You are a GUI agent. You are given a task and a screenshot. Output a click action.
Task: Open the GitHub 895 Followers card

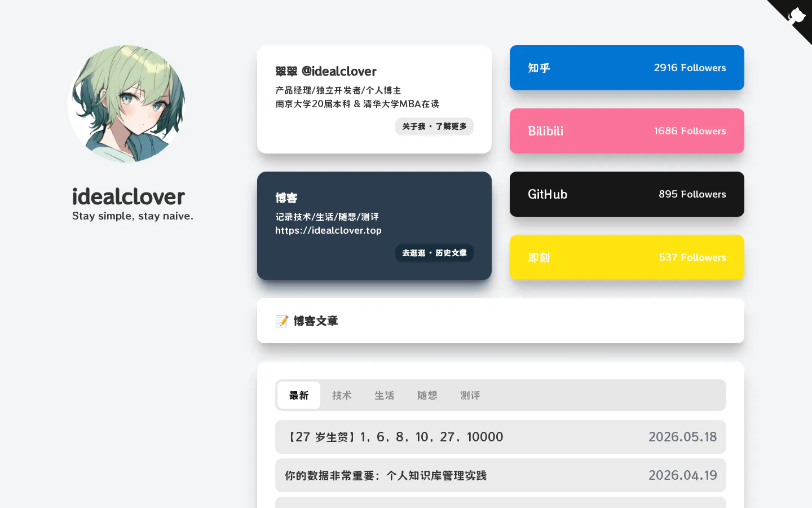click(627, 194)
